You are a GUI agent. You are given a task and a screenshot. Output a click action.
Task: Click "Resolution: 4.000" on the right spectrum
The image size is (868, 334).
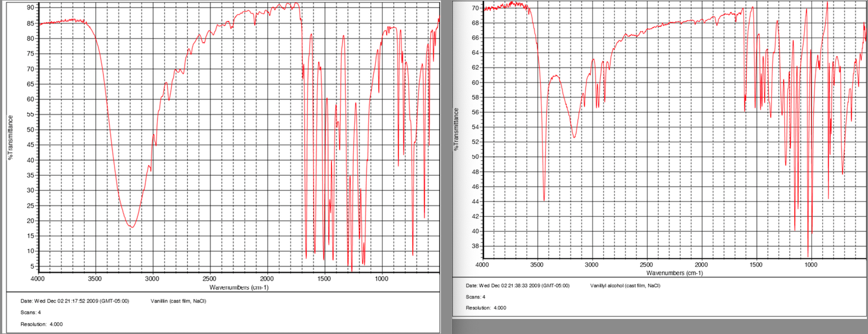point(487,308)
